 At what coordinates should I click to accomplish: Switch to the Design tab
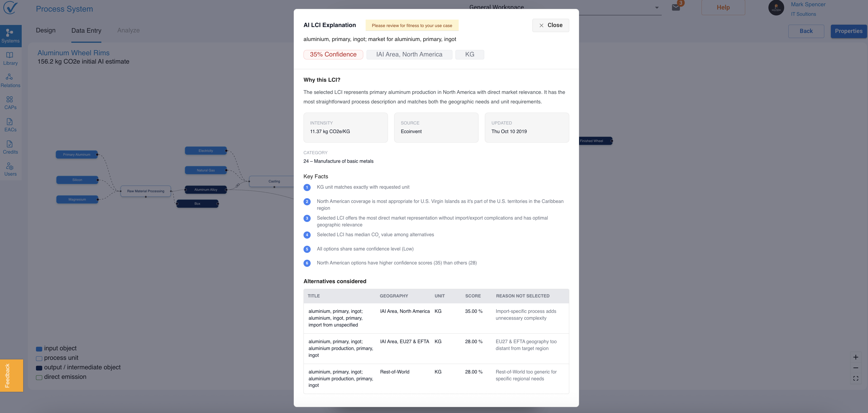(46, 30)
